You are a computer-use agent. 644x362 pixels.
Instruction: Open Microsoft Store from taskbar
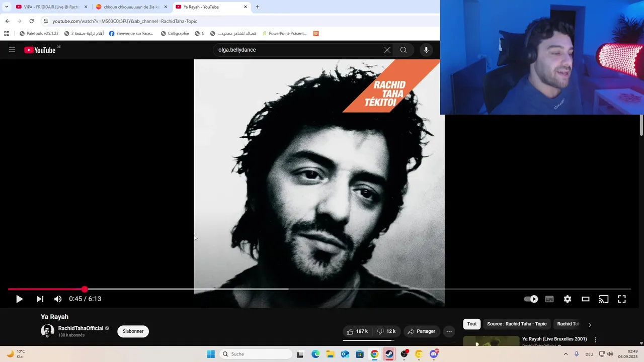pos(360,354)
